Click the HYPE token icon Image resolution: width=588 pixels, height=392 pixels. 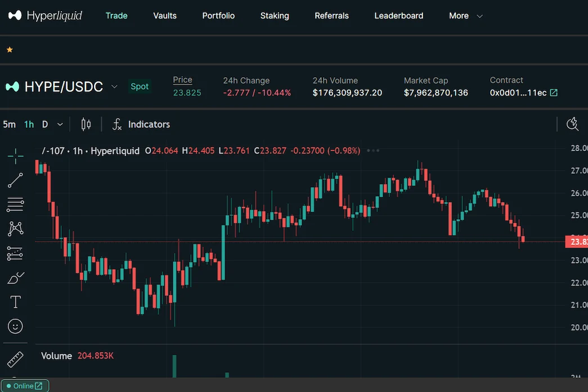click(12, 87)
